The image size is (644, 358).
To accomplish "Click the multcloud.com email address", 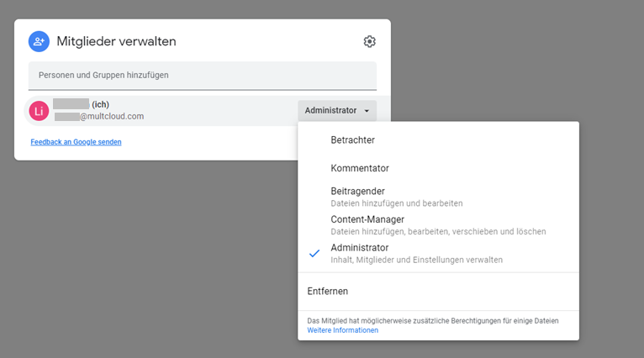I will [101, 117].
